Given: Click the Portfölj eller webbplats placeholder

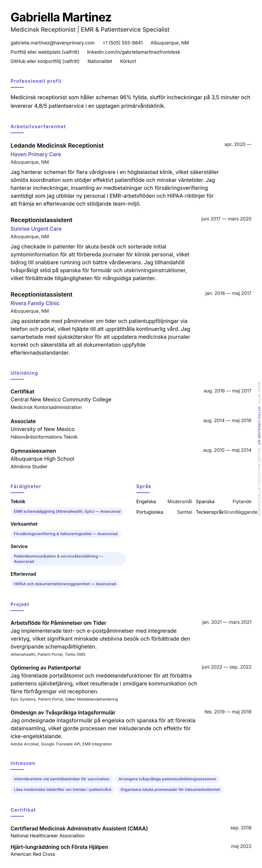Looking at the screenshot, I should coord(45,52).
